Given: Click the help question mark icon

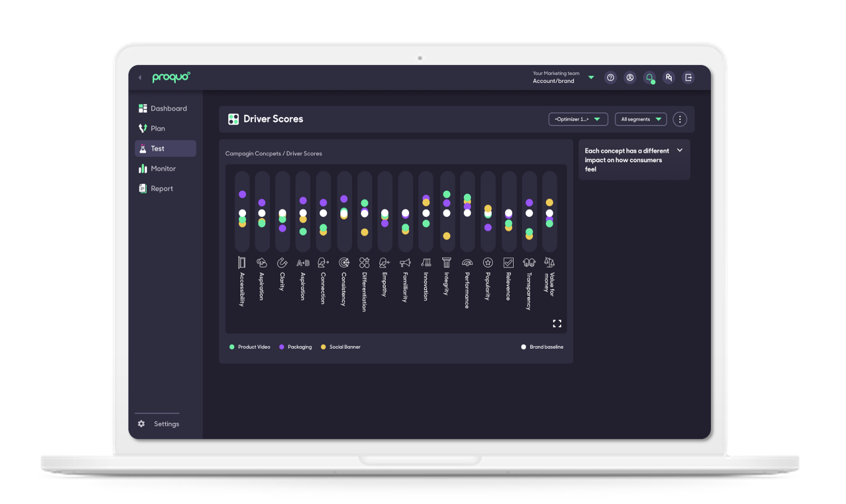Looking at the screenshot, I should [610, 77].
